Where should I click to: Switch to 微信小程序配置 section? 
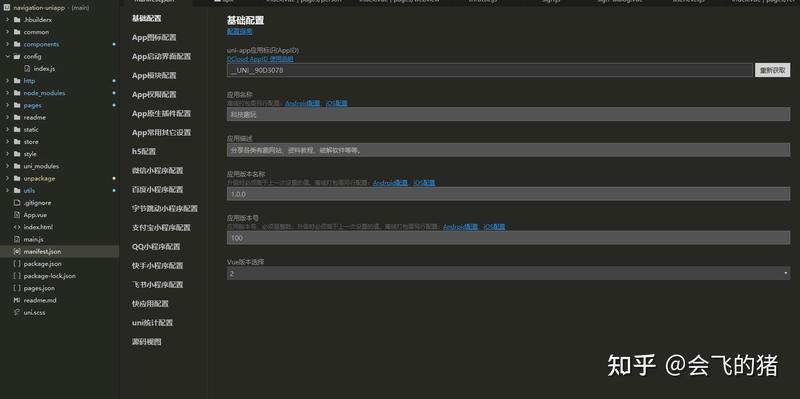[157, 170]
